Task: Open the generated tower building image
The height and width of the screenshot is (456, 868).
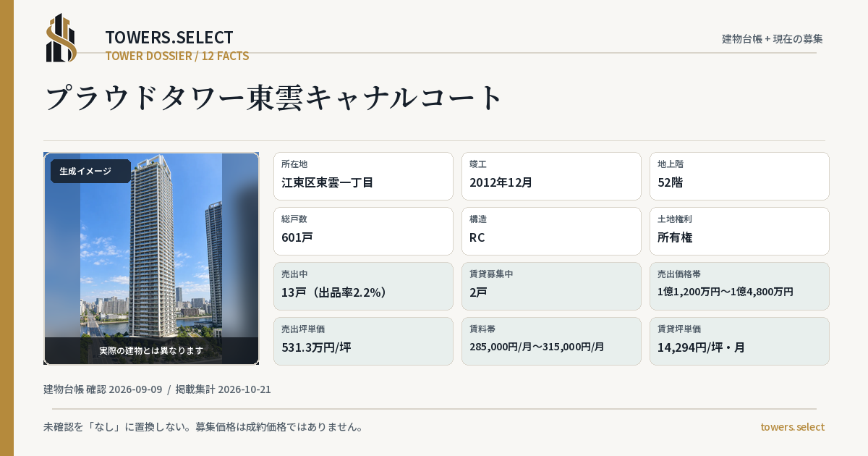Action: 151,258
